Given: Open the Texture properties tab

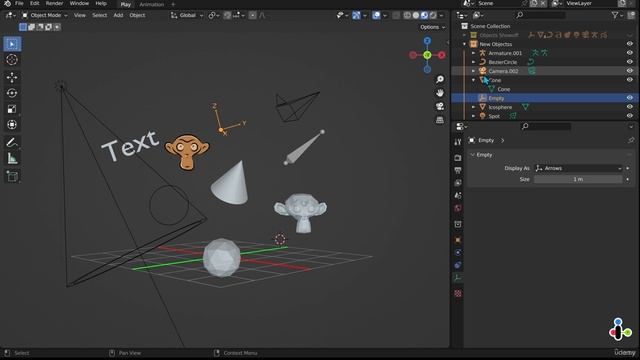Looking at the screenshot, I should pos(458,293).
